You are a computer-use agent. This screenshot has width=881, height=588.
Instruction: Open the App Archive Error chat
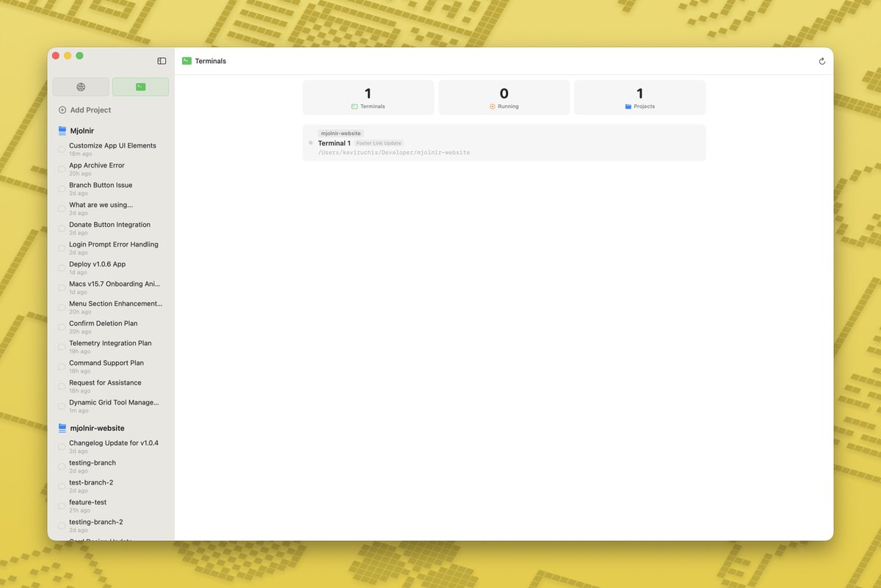112,169
